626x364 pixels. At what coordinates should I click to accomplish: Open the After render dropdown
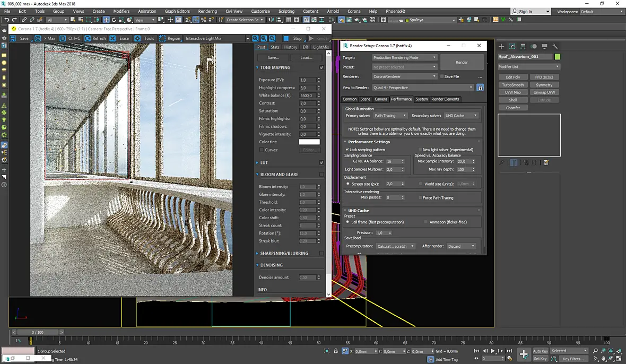(x=461, y=246)
